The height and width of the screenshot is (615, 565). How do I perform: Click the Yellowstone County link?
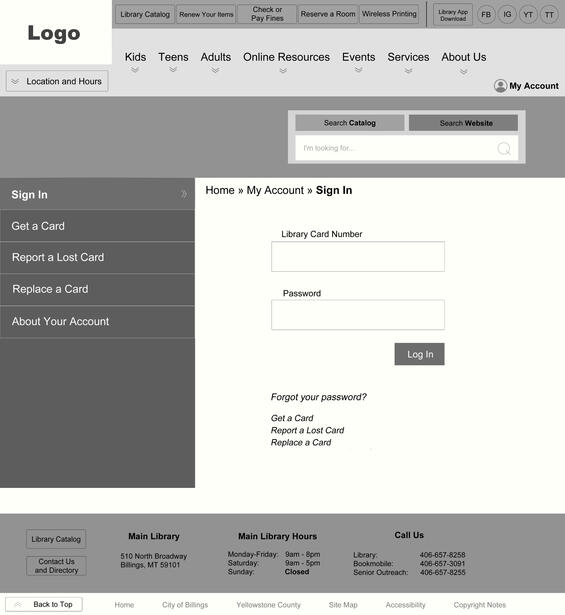(x=268, y=605)
